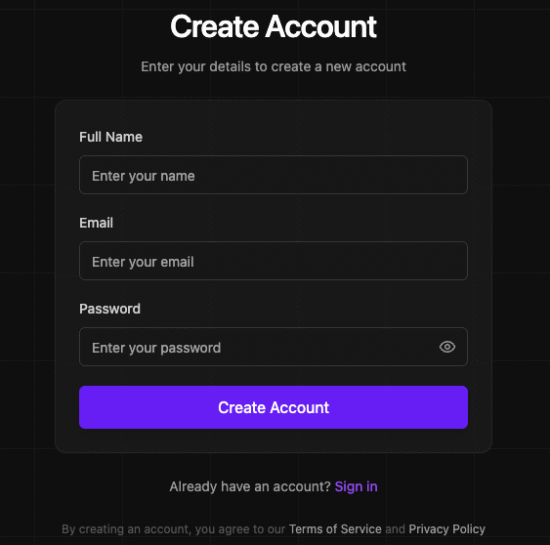Click the "Enter your name" placeholder text

(143, 176)
